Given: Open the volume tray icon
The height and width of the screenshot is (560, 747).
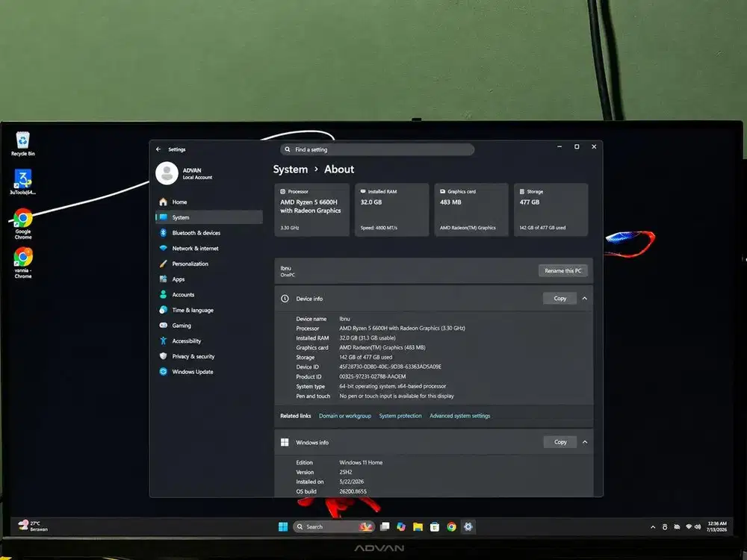Looking at the screenshot, I should point(698,526).
